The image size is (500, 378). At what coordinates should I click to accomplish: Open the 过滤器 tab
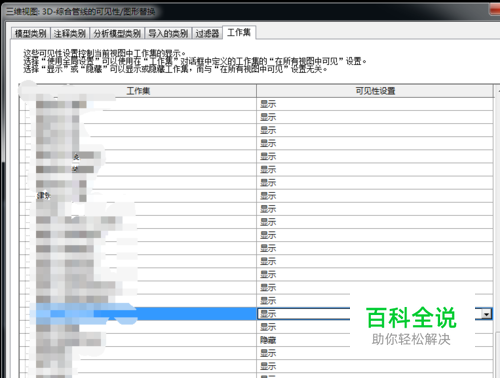(x=207, y=33)
